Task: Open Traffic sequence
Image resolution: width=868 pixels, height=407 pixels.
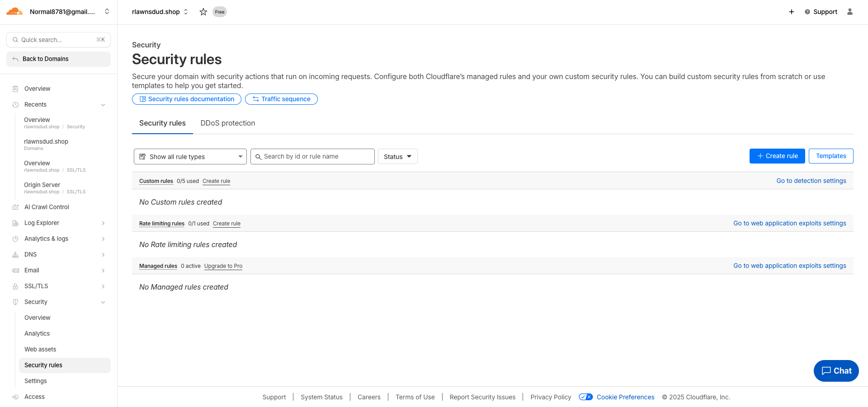Action: (x=281, y=99)
